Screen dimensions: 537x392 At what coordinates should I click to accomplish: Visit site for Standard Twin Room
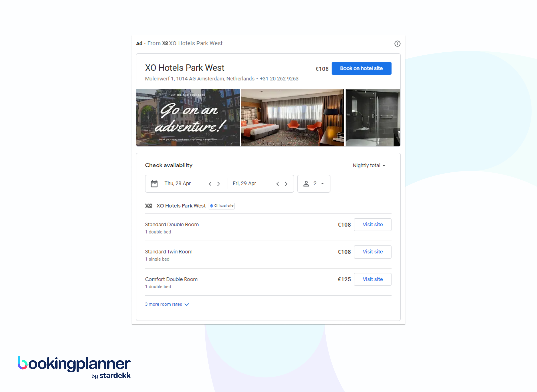coord(372,252)
